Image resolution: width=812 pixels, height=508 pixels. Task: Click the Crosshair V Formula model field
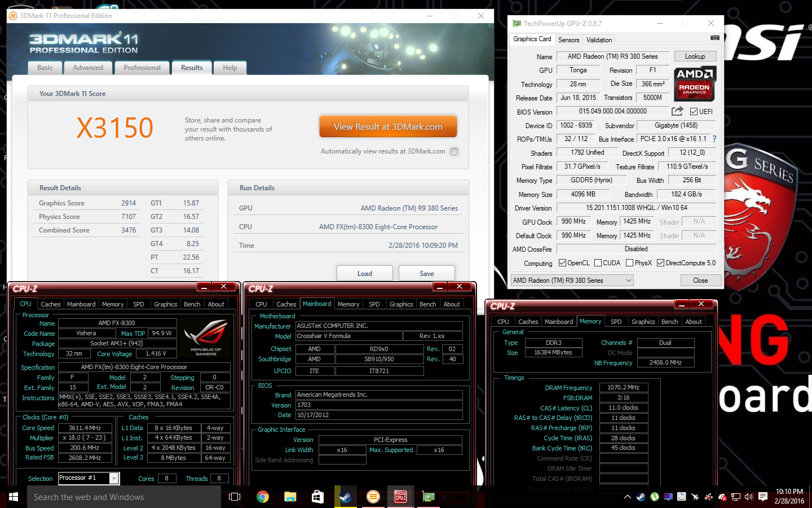(349, 336)
